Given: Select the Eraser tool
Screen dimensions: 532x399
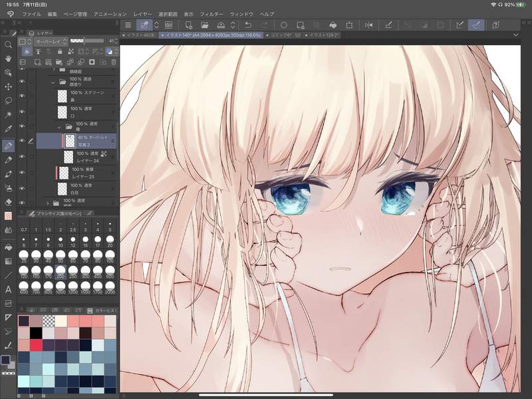Looking at the screenshot, I should (9, 201).
